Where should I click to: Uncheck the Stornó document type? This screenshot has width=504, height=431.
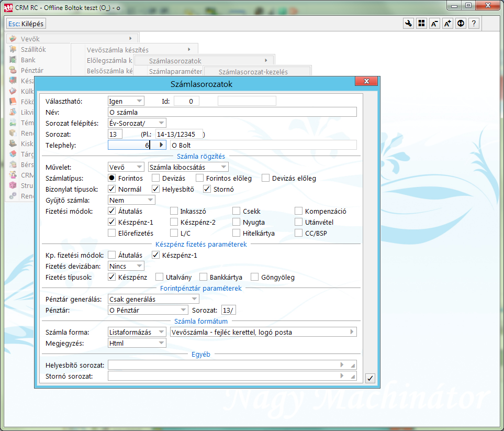(x=207, y=189)
